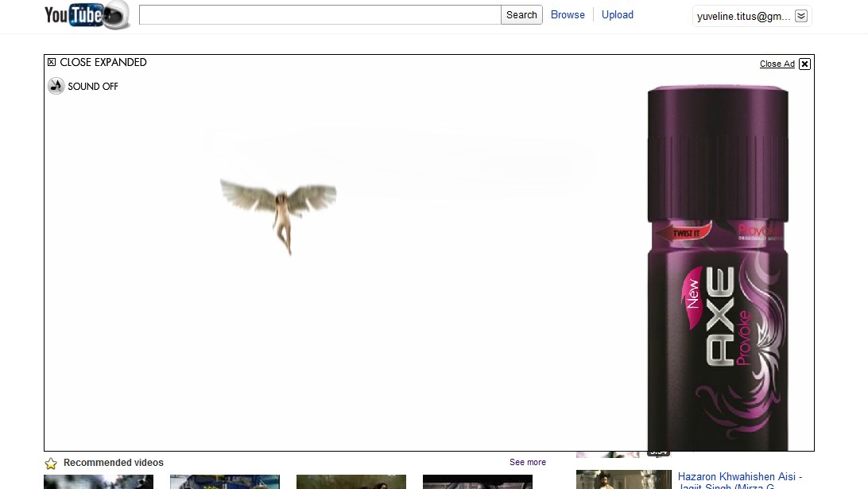This screenshot has height=489, width=868.
Task: Click the Recommended videos heading
Action: tap(114, 463)
